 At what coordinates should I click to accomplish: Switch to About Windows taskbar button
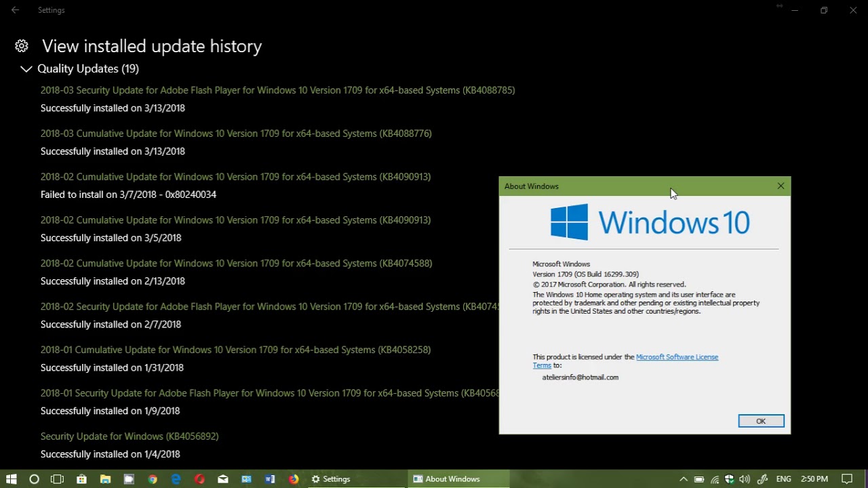[x=458, y=479]
